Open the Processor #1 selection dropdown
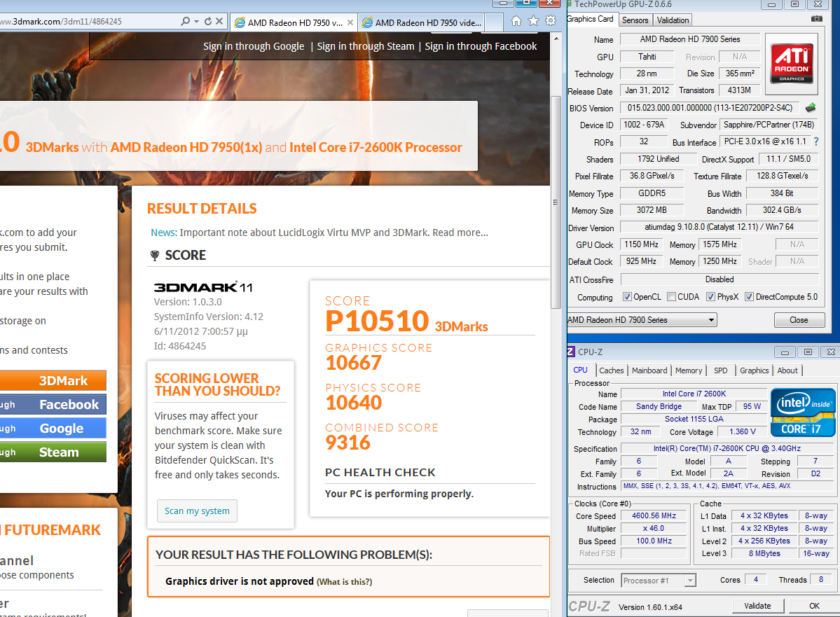This screenshot has width=840, height=617. (659, 580)
